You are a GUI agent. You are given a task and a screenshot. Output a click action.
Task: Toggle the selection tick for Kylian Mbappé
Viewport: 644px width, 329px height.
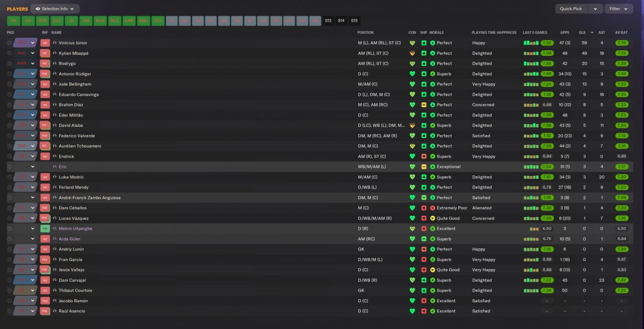pos(10,53)
